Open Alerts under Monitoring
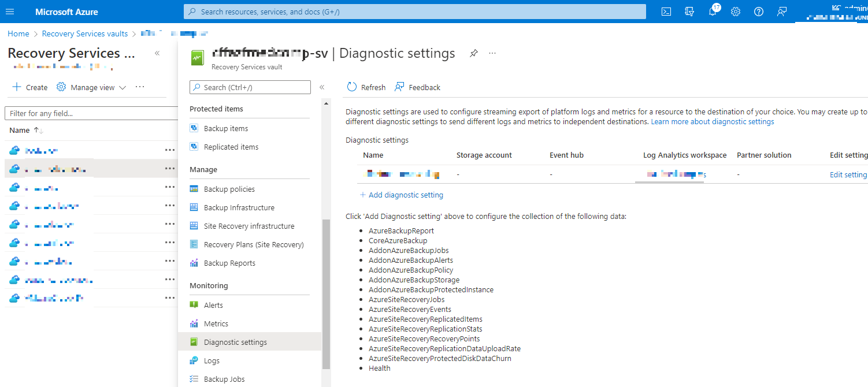The image size is (868, 387). pos(213,305)
